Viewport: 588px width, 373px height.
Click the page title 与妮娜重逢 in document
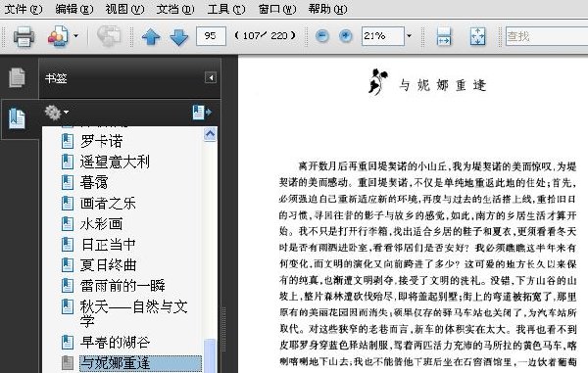click(443, 85)
